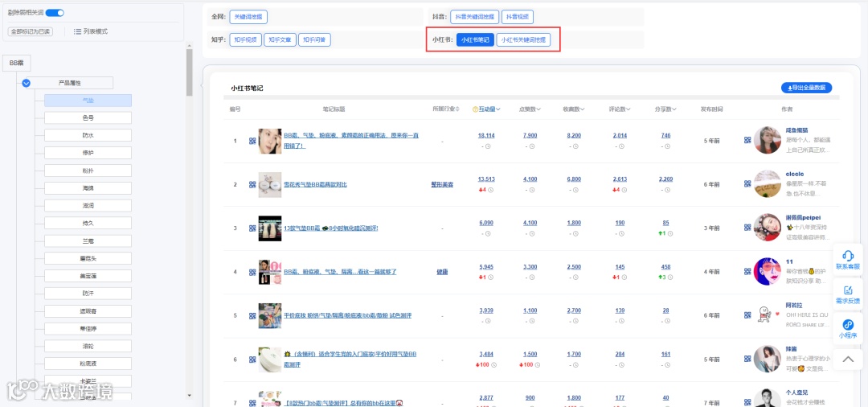Screen dimensions: 868x407
Task: Sort by 评论数 column
Action: coord(620,109)
